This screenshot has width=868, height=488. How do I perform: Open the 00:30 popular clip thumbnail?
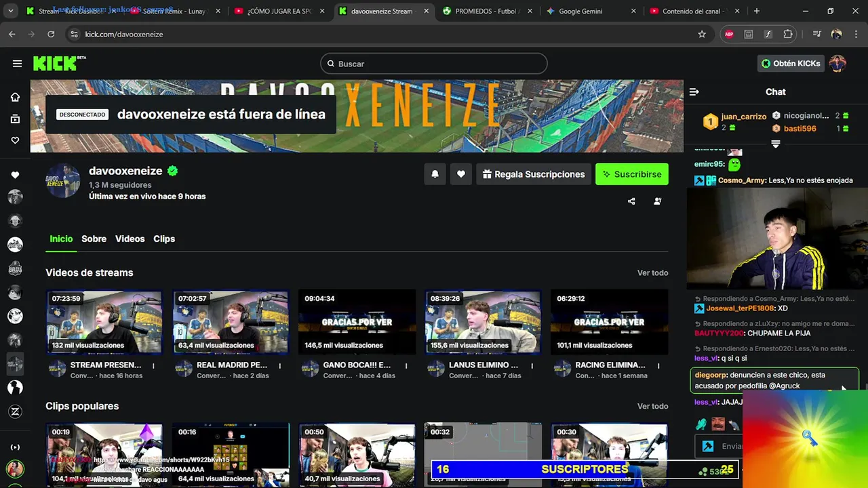click(x=609, y=454)
